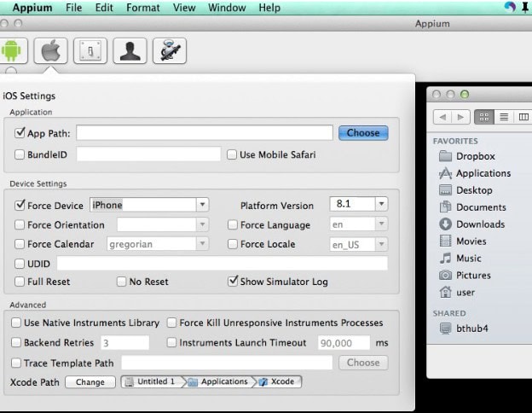Click the blue swirl menu bar icon
Viewport: 532px width, 413px height.
pyautogui.click(x=510, y=7)
